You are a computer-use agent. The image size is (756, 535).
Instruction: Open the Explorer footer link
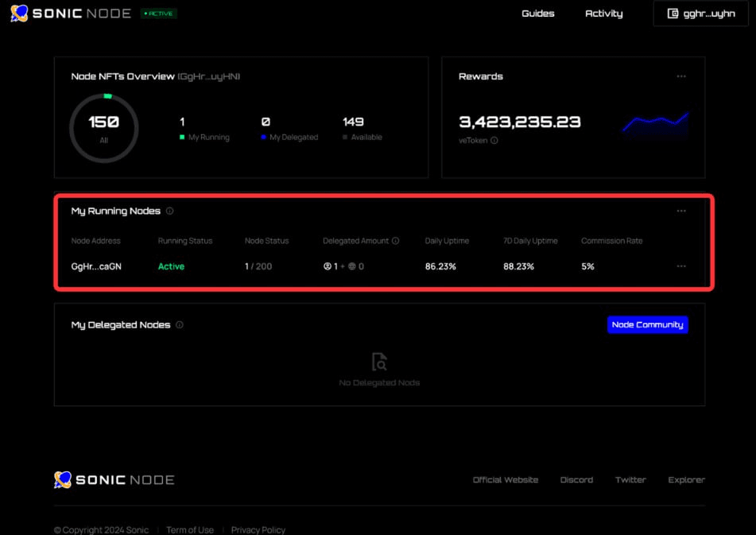(x=687, y=480)
